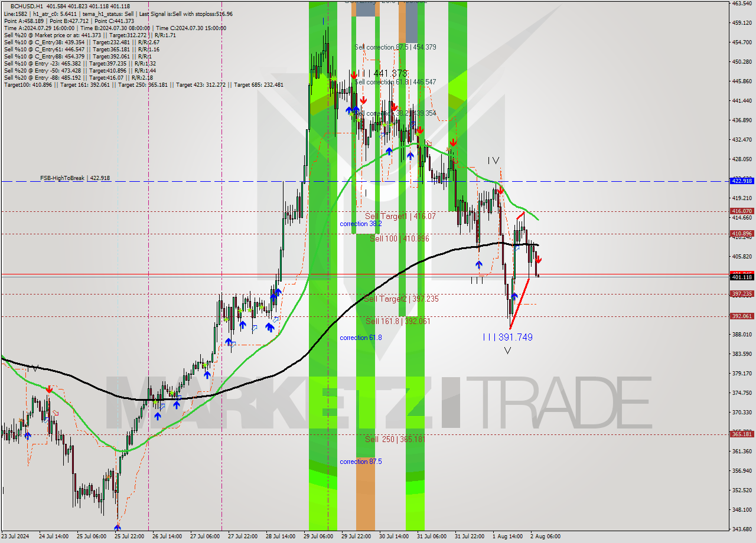The width and height of the screenshot is (756, 543).
Task: Click the 'Sell 161.8 | 392.061' chart label
Action: click(397, 321)
